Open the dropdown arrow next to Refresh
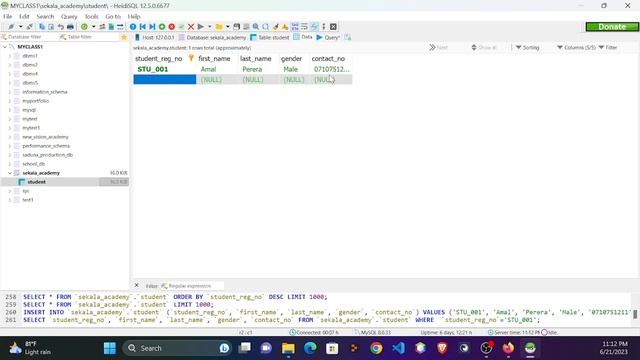Screen dimensions: 640x360 point(93,27)
